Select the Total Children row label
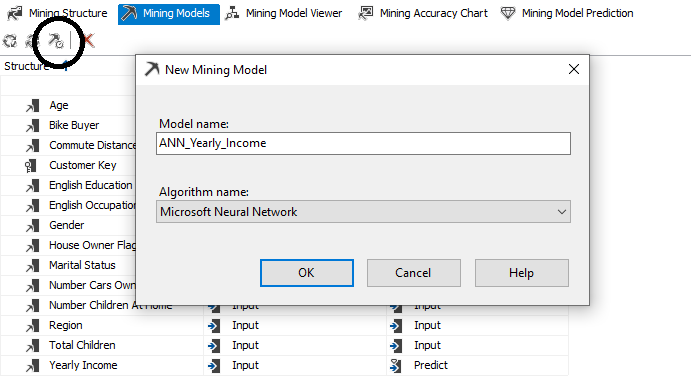The height and width of the screenshot is (379, 691). (x=82, y=345)
